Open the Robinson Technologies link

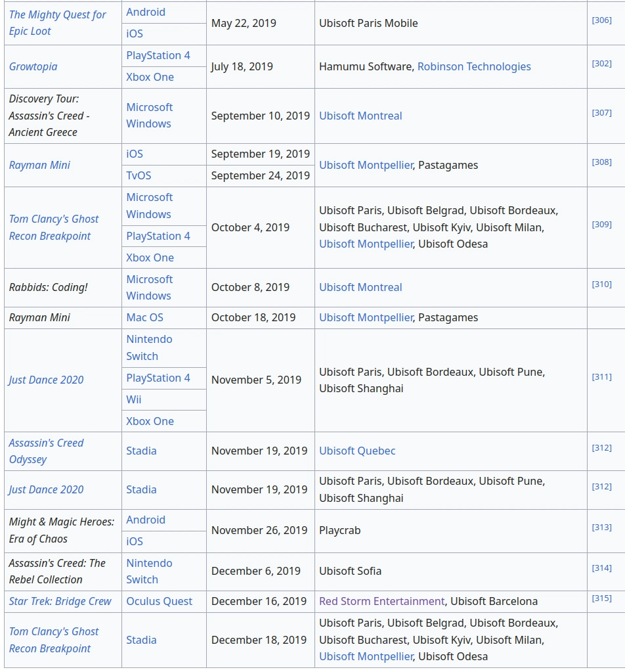point(474,66)
